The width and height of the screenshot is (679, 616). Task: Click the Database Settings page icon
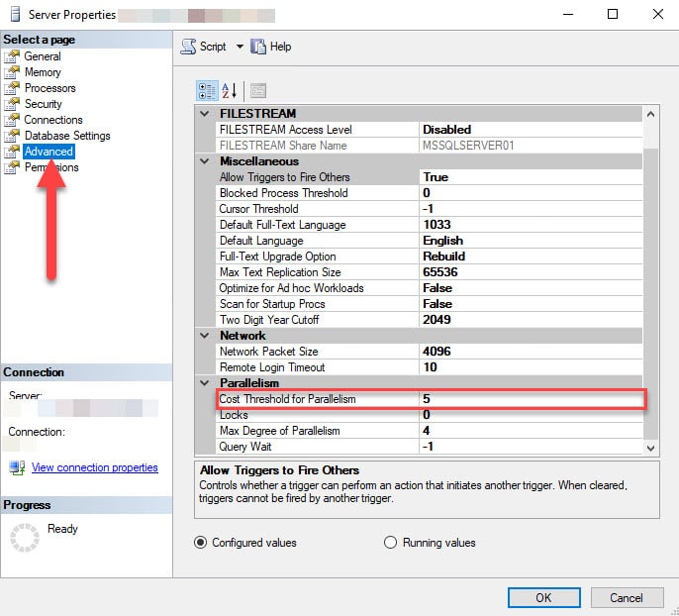pyautogui.click(x=12, y=136)
